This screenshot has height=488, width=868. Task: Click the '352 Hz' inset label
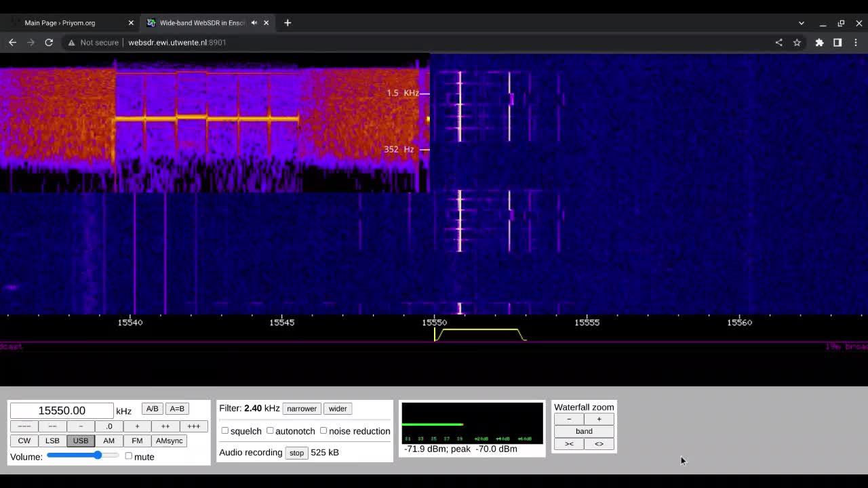coord(399,149)
